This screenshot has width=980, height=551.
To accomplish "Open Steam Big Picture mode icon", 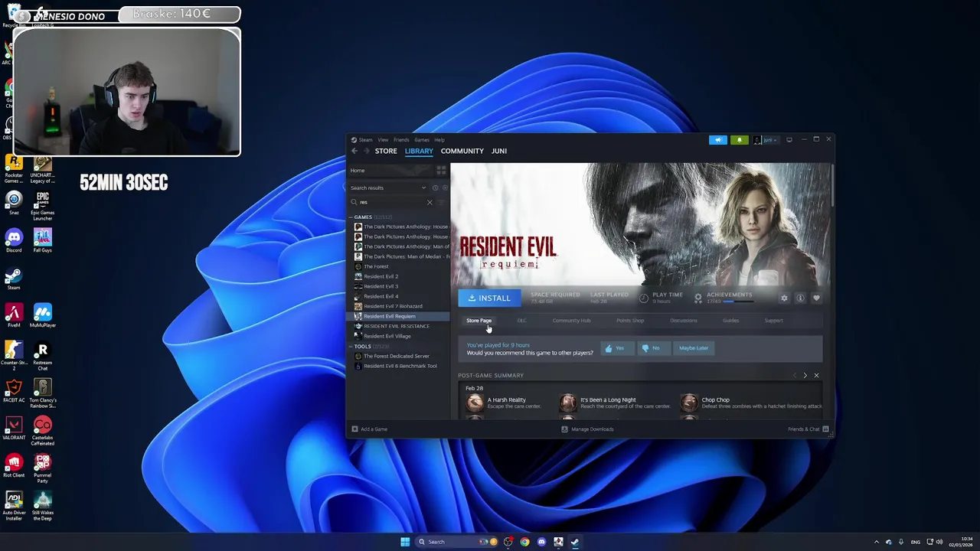I will [789, 140].
